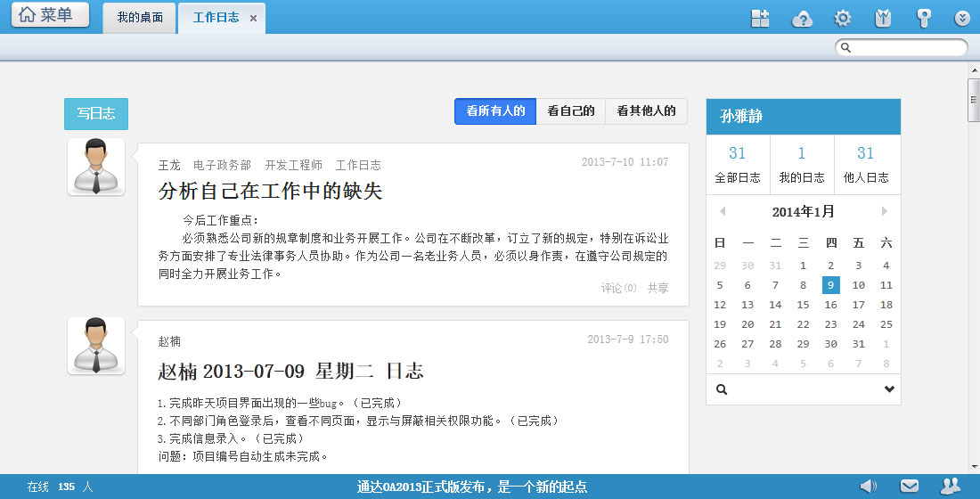Open messages via the envelope icon
The width and height of the screenshot is (980, 499).
tap(909, 486)
